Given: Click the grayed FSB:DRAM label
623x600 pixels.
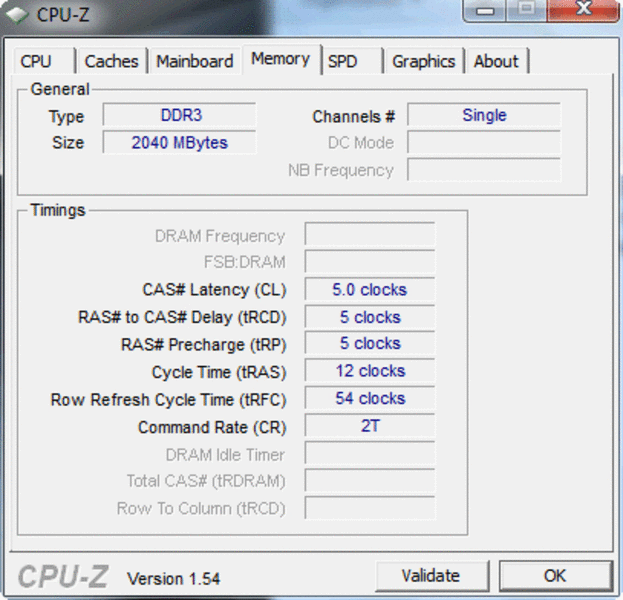Looking at the screenshot, I should click(245, 262).
